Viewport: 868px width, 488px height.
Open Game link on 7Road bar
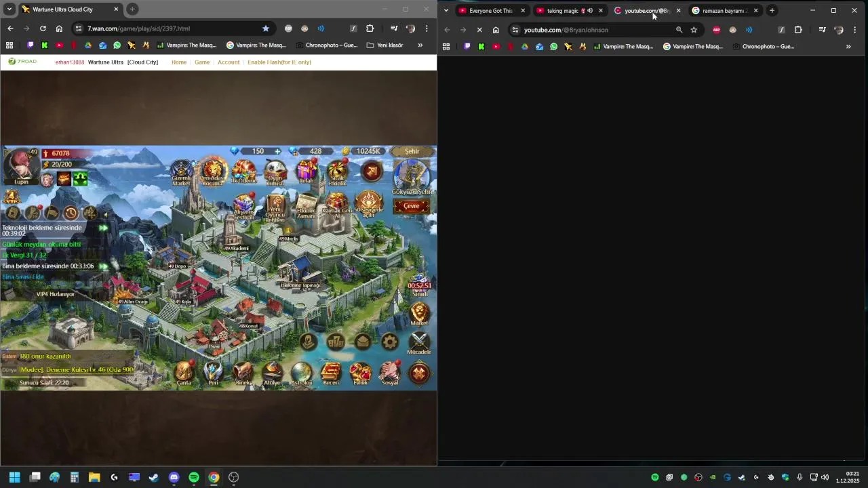tap(202, 62)
